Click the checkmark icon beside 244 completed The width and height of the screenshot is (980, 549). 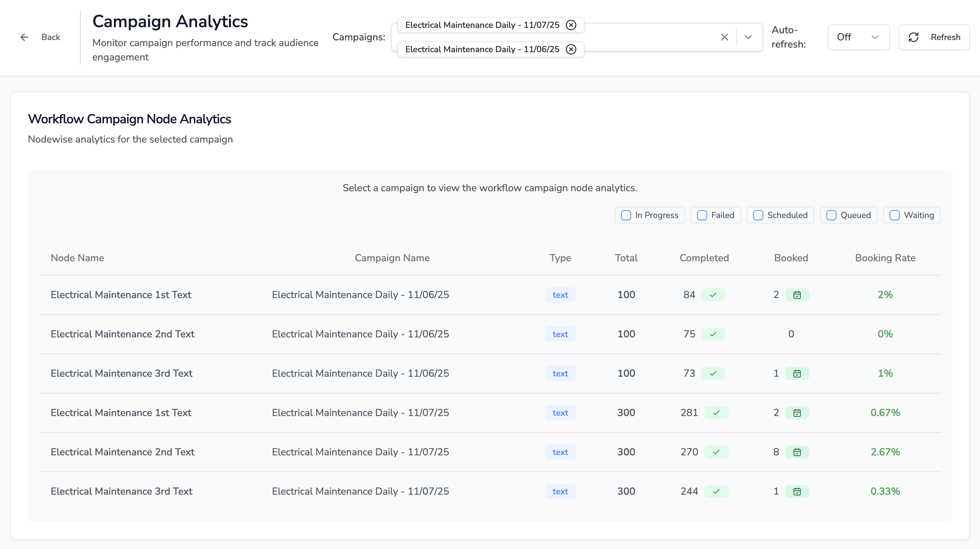(x=716, y=491)
